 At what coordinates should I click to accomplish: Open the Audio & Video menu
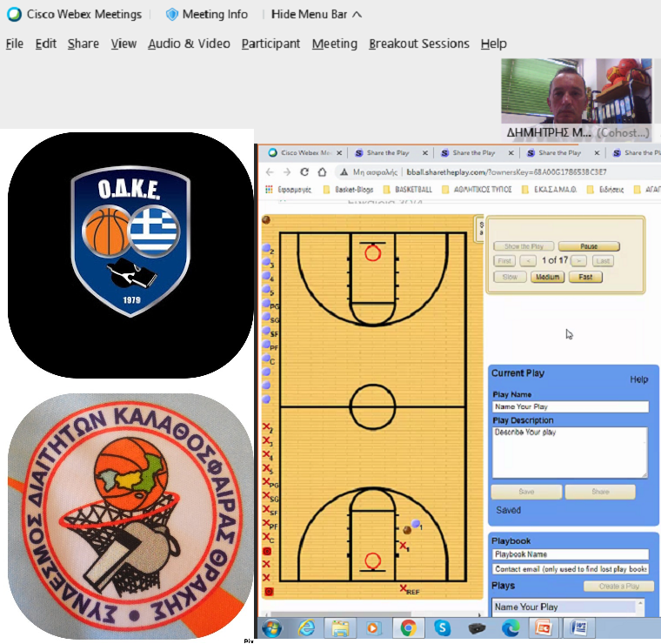pos(189,44)
